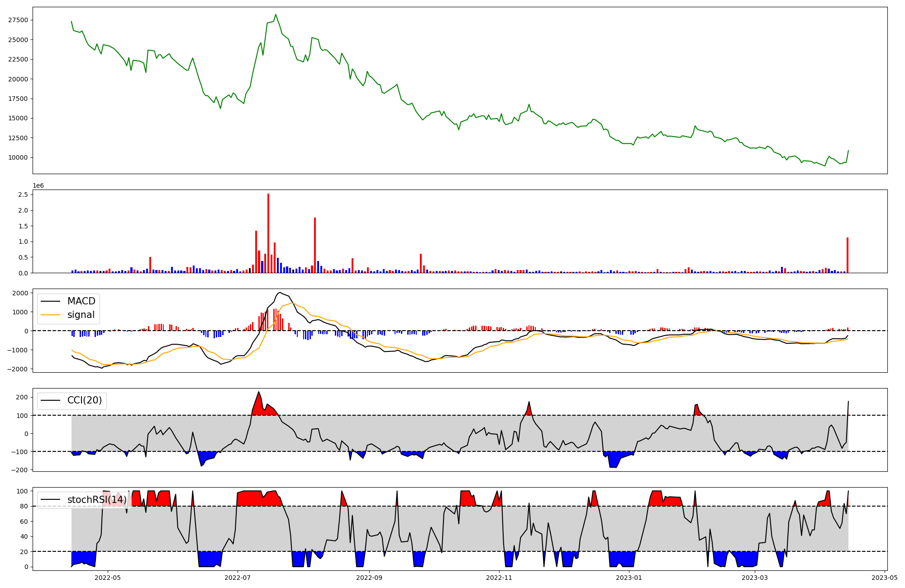
Task: Click the MACD line's highest peak
Action: click(280, 293)
